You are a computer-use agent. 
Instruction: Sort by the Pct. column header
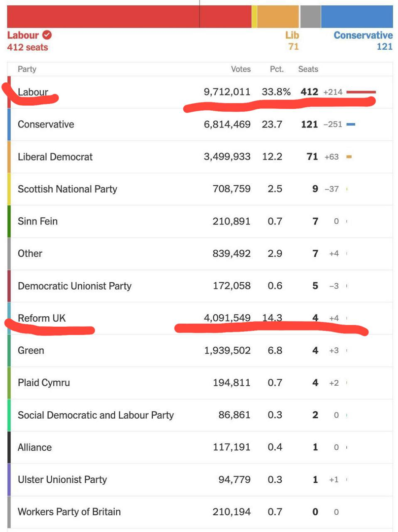pos(277,69)
